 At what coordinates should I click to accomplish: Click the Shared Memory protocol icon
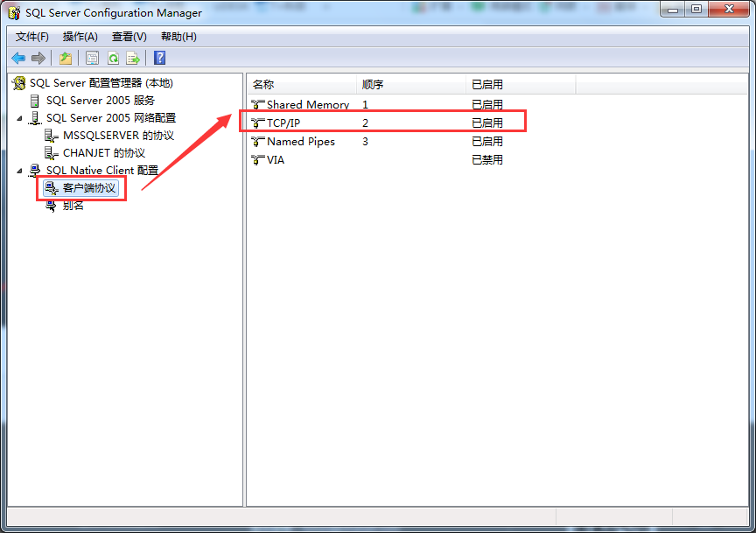coord(258,105)
